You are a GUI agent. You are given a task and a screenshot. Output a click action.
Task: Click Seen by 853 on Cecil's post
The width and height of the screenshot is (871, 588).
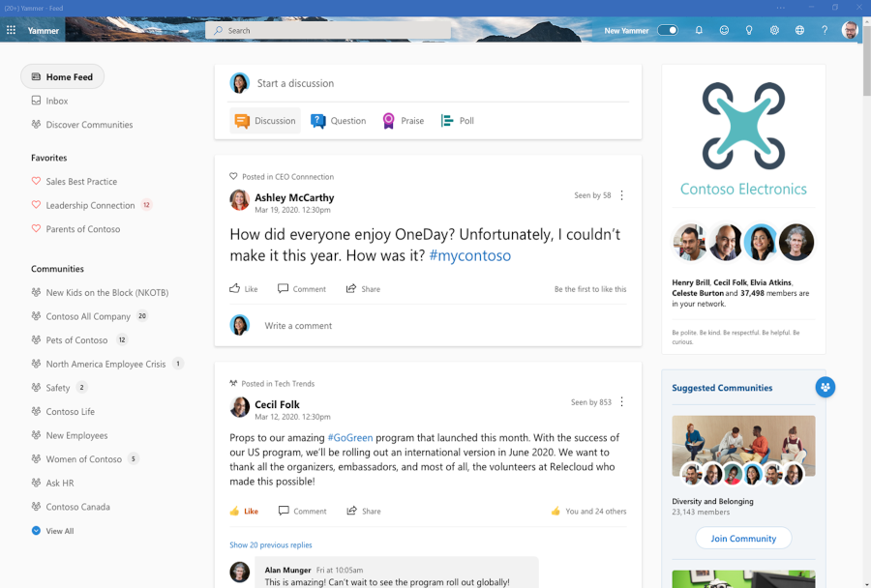[591, 402]
